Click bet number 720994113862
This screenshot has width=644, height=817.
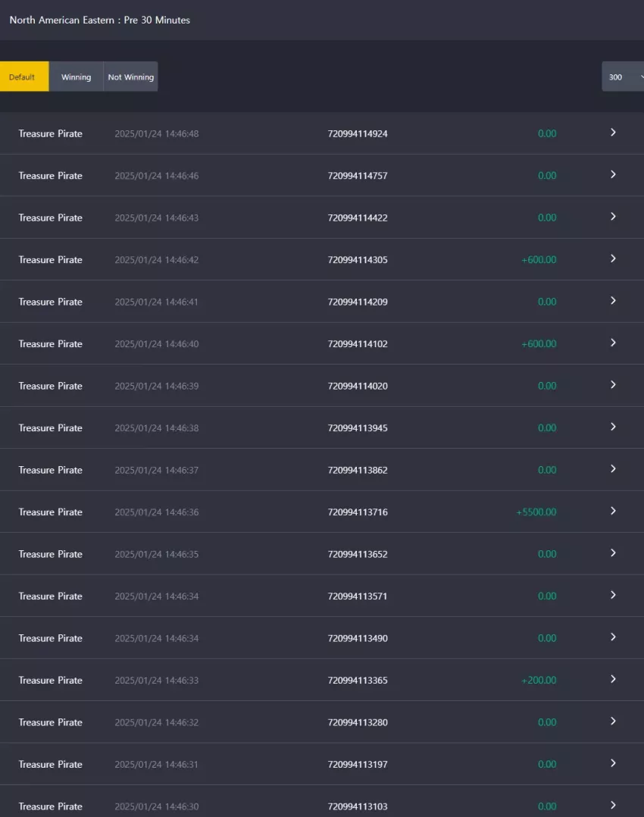358,470
